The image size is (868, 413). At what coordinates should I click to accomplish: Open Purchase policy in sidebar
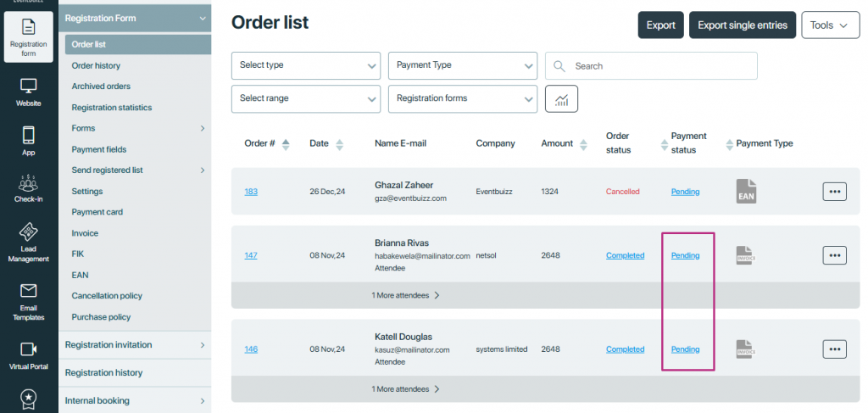click(101, 317)
